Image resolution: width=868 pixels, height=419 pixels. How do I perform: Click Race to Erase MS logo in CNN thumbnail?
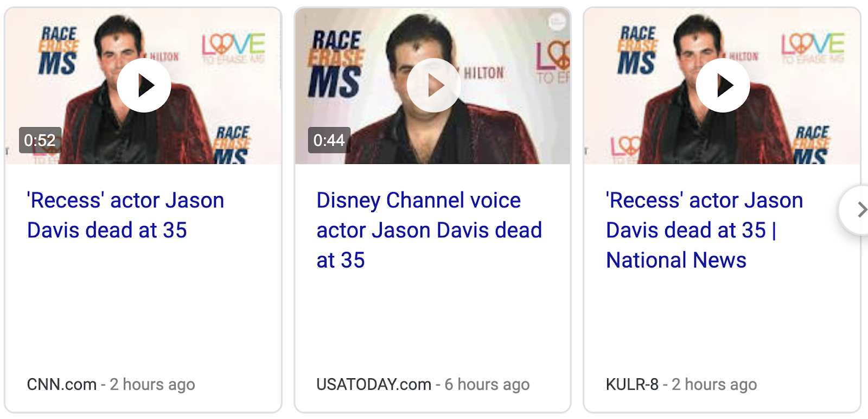tap(58, 50)
